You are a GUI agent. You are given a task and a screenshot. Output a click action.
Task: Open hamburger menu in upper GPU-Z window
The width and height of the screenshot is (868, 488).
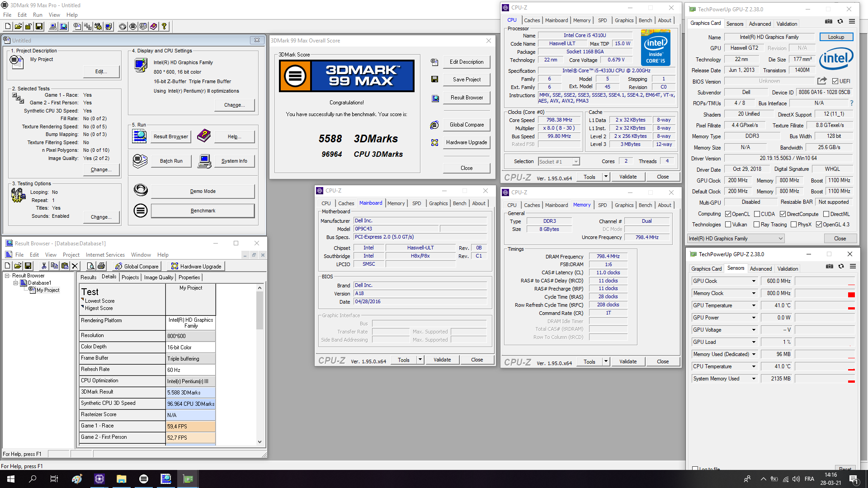pyautogui.click(x=852, y=21)
